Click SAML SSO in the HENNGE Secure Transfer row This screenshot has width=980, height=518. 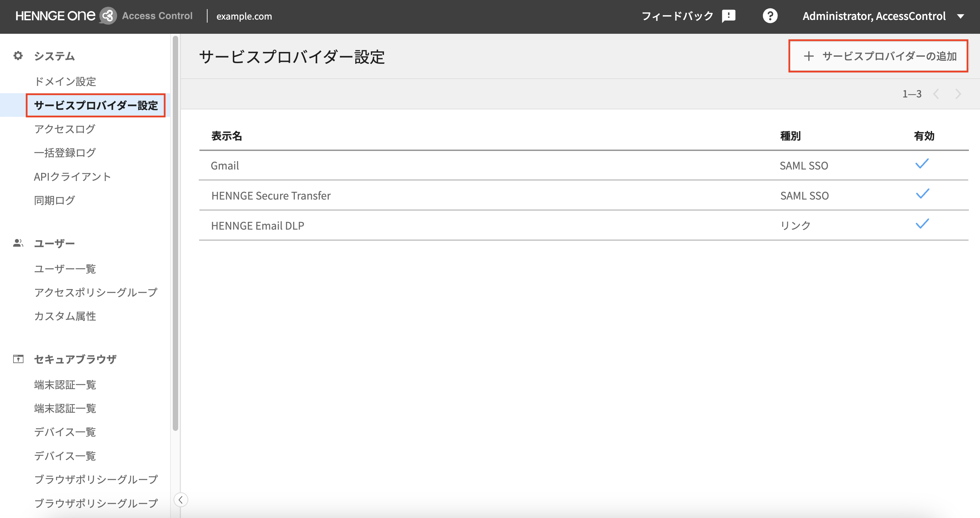click(804, 196)
